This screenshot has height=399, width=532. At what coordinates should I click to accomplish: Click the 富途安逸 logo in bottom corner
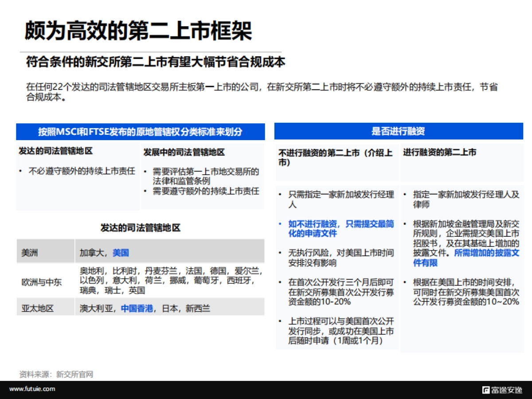click(503, 389)
